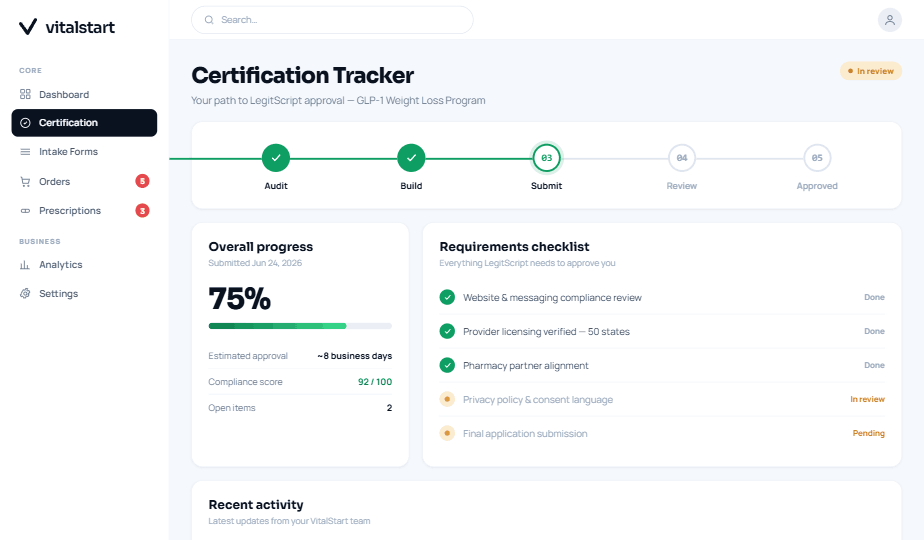The height and width of the screenshot is (540, 924).
Task: Click 'Provider licensing verified — 50 states' item
Action: 546,331
